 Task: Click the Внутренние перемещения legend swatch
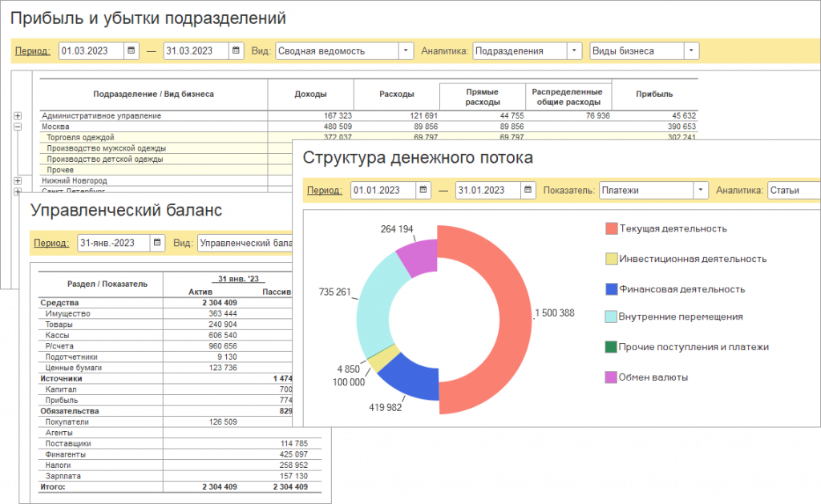611,317
